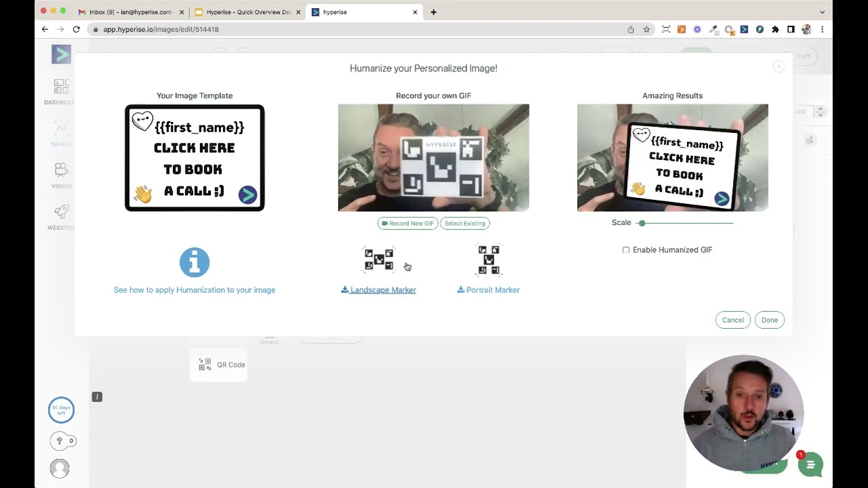
Task: Open See how to apply Humanization link
Action: coord(195,290)
